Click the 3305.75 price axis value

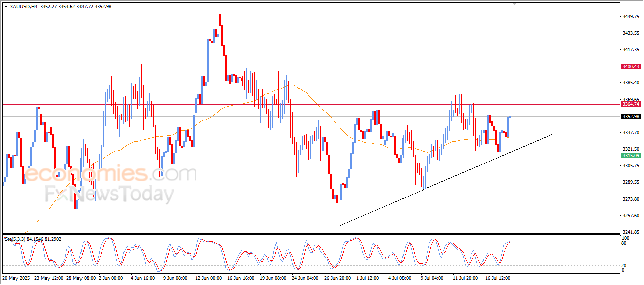(x=632, y=166)
